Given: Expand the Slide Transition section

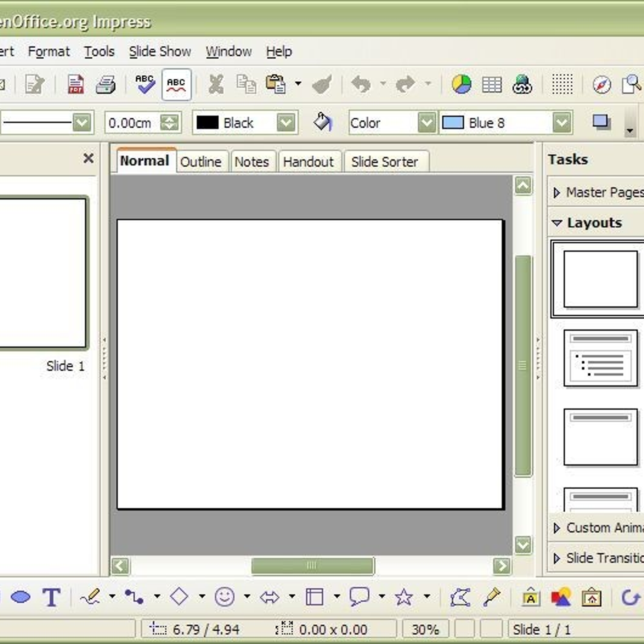Looking at the screenshot, I should point(596,558).
